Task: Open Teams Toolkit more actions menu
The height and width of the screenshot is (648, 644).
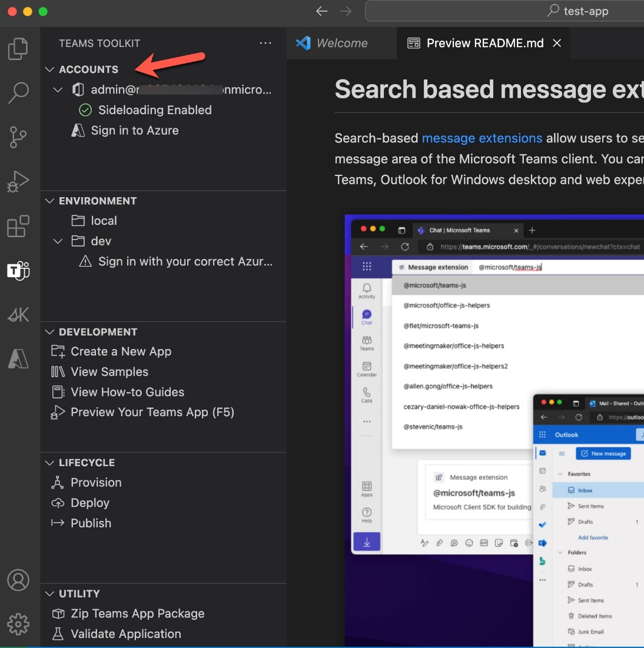Action: [265, 43]
